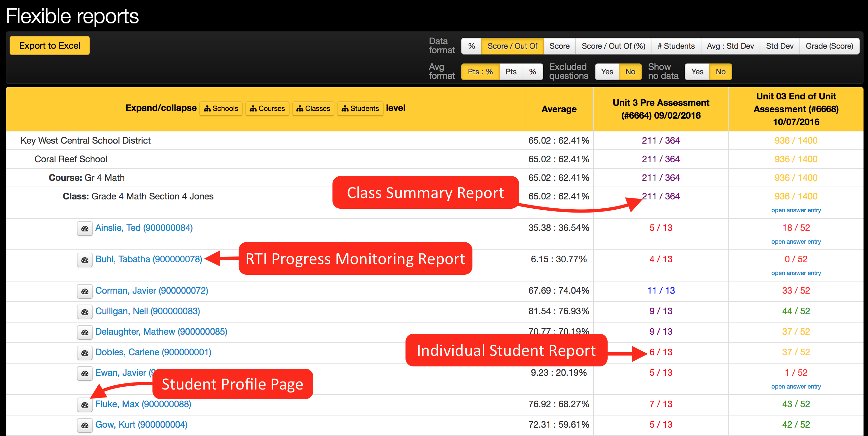Expand or collapse Courses level

(267, 109)
